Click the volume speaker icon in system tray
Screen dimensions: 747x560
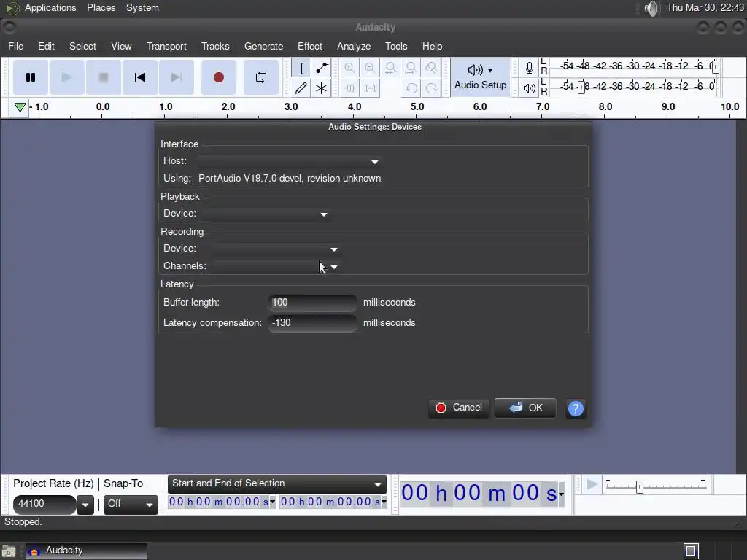click(651, 8)
